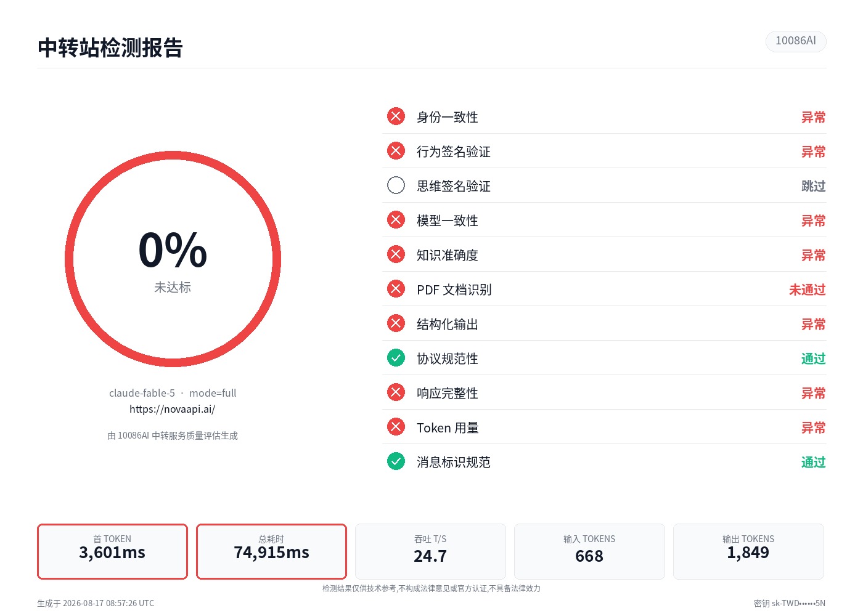This screenshot has height=616, width=863.
Task: Click the red X icon beside 身份一致性
Action: 396,116
